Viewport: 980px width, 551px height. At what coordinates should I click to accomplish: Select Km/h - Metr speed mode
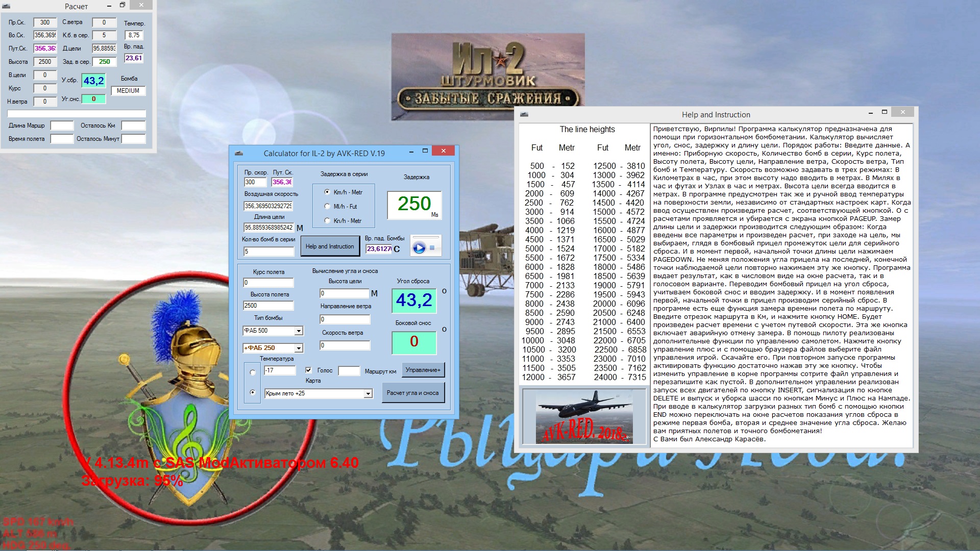(327, 192)
